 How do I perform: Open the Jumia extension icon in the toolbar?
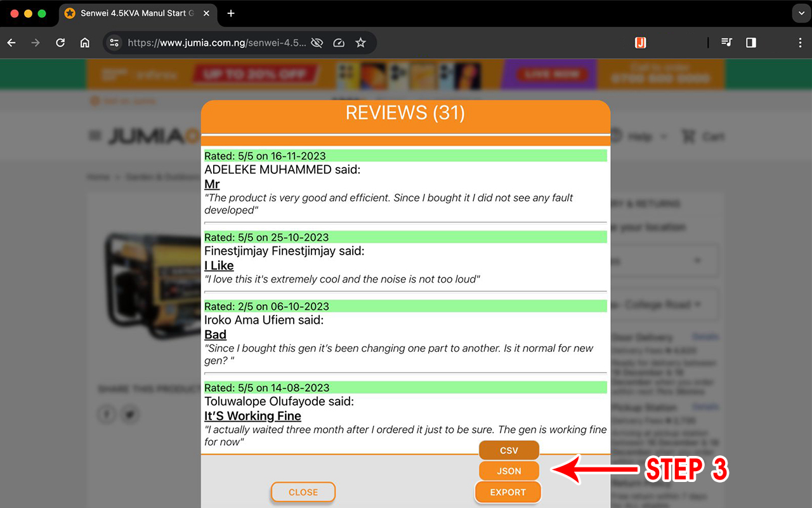click(640, 43)
